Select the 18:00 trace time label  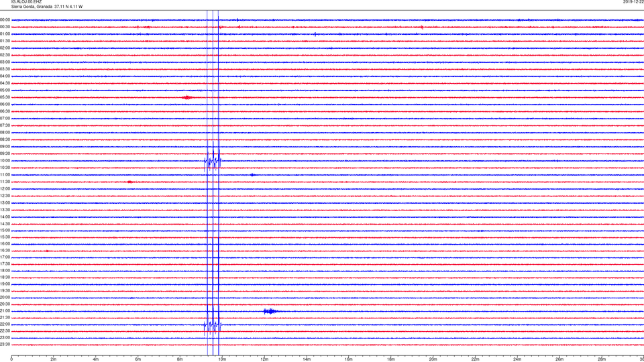(x=5, y=270)
